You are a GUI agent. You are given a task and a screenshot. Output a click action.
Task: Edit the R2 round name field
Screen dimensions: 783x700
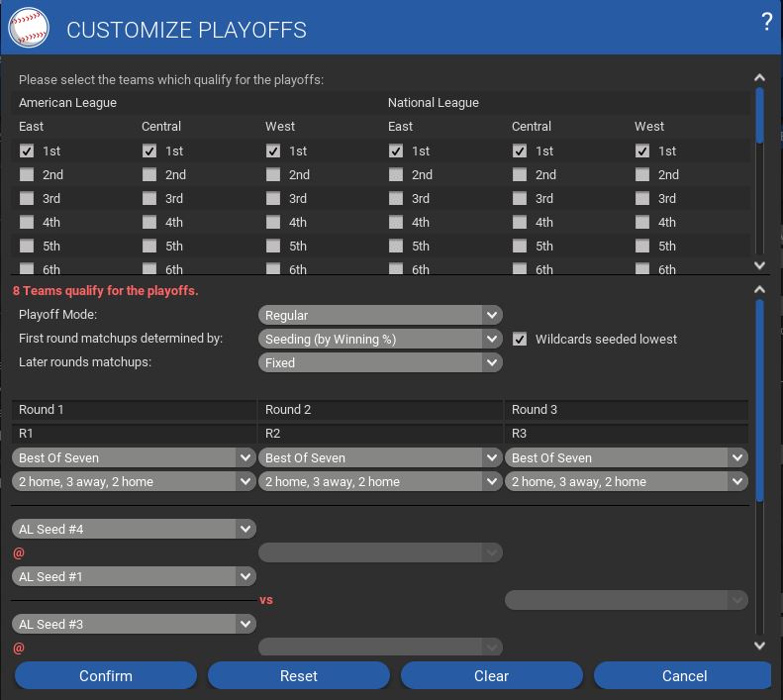[x=381, y=434]
